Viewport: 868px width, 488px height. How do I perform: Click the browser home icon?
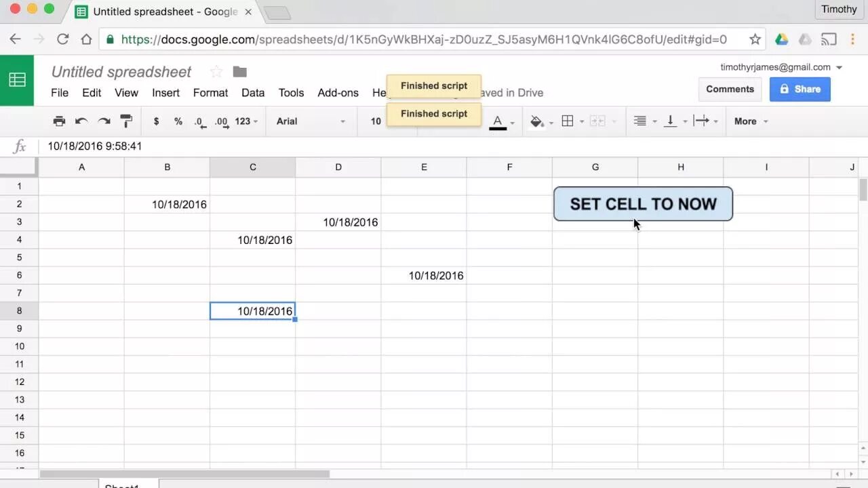pos(86,39)
